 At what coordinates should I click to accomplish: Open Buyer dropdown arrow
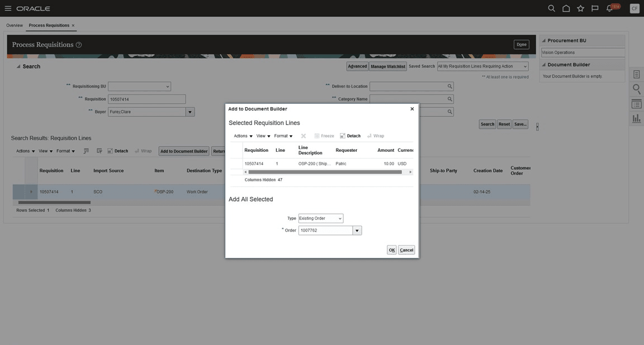point(190,112)
